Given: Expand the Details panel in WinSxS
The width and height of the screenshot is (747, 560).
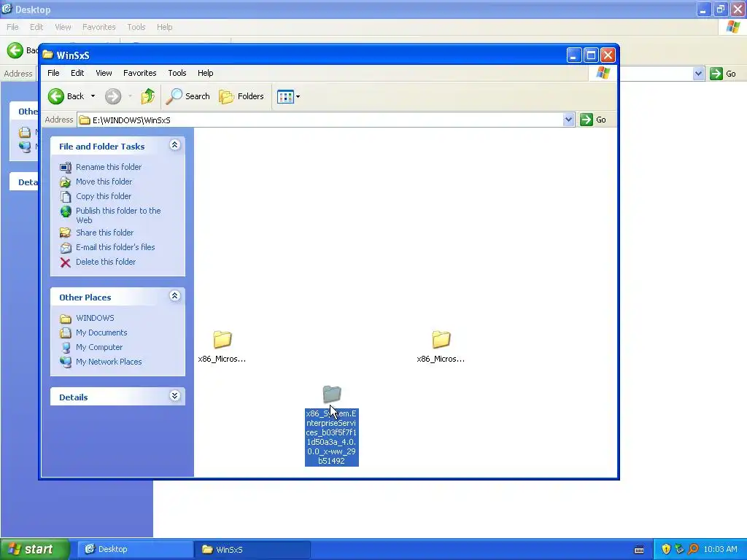Looking at the screenshot, I should pos(175,396).
